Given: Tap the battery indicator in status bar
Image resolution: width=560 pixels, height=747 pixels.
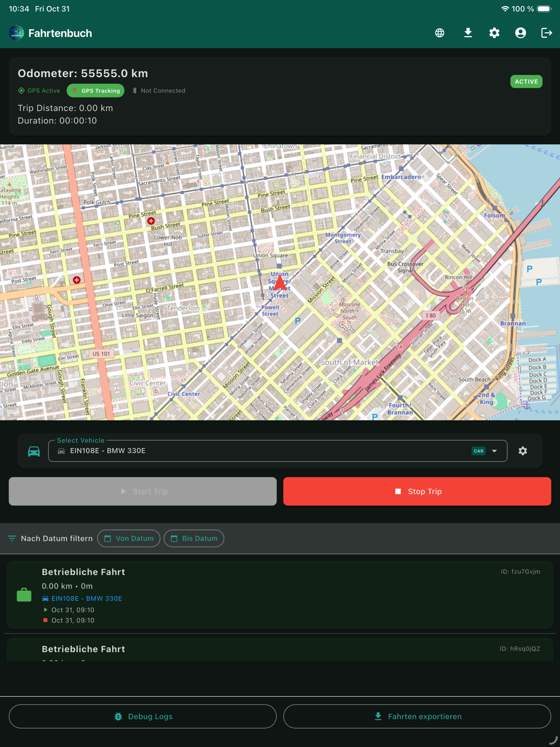Looking at the screenshot, I should click(x=544, y=9).
